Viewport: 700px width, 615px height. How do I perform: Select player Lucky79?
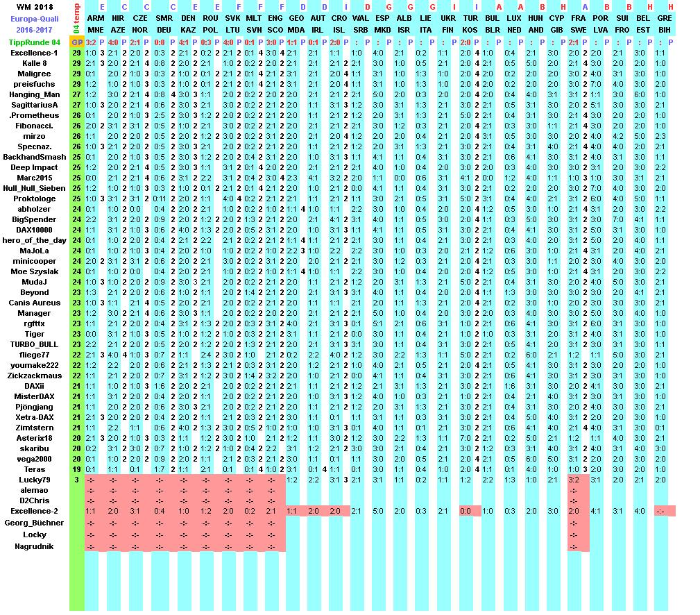(x=34, y=480)
